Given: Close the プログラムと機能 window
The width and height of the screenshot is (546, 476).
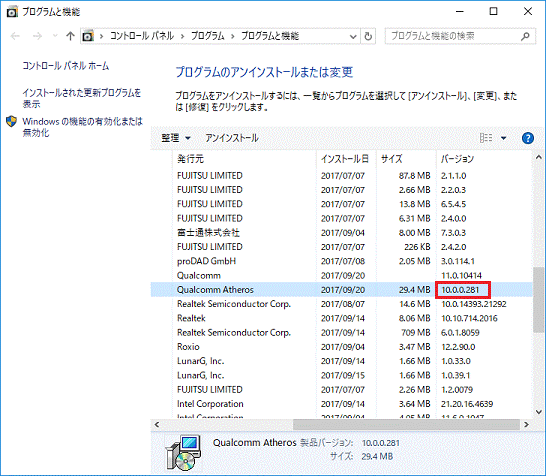Looking at the screenshot, I should tap(528, 11).
